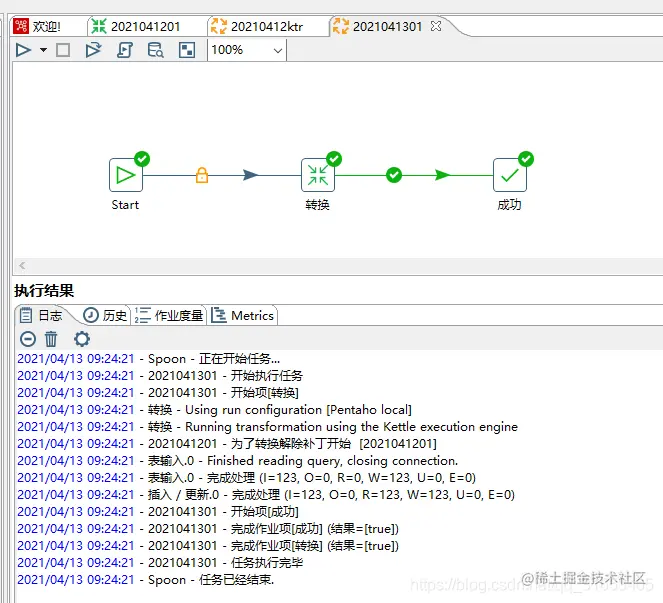Viewport: 663px width, 603px height.
Task: Select log line '为了转换解除补丁开始 [2021041201]'
Action: (227, 444)
